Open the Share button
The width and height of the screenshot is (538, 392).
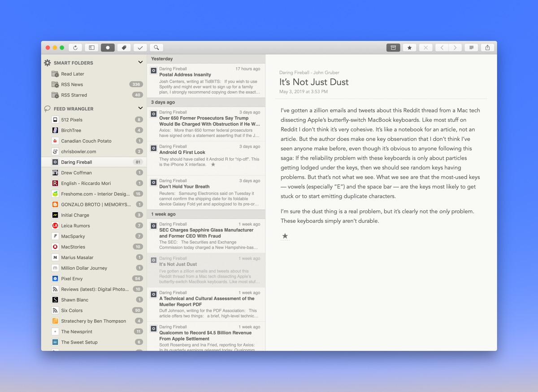pos(488,48)
